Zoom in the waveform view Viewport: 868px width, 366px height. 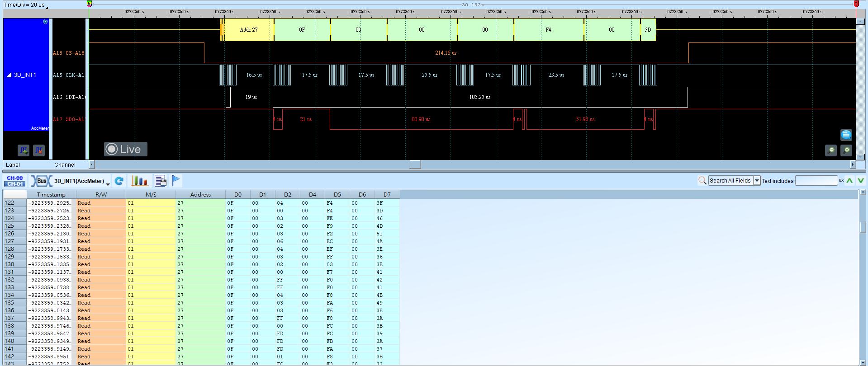tap(846, 150)
